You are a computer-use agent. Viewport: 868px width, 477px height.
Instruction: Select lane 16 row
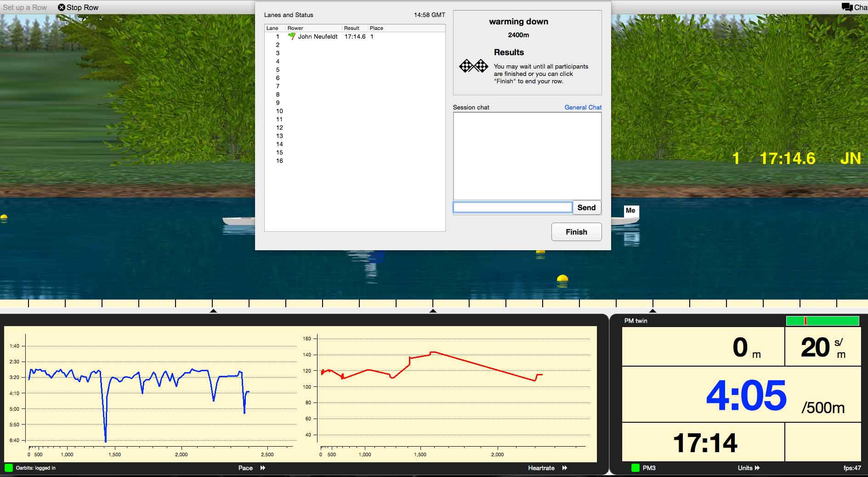(x=354, y=161)
